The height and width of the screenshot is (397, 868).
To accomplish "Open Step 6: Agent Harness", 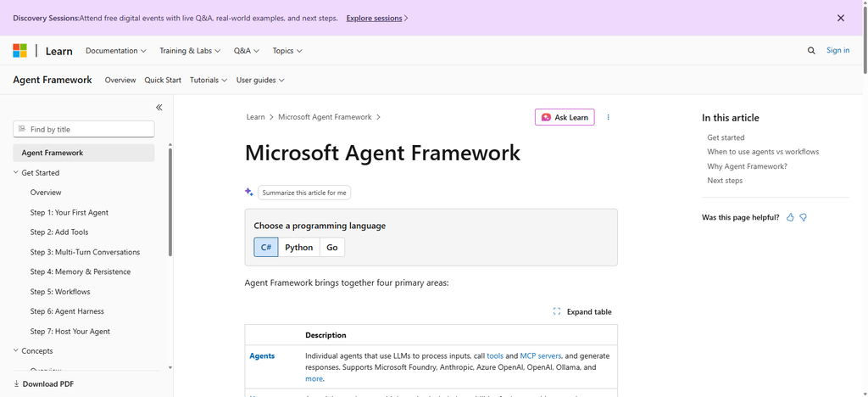I will tap(67, 311).
